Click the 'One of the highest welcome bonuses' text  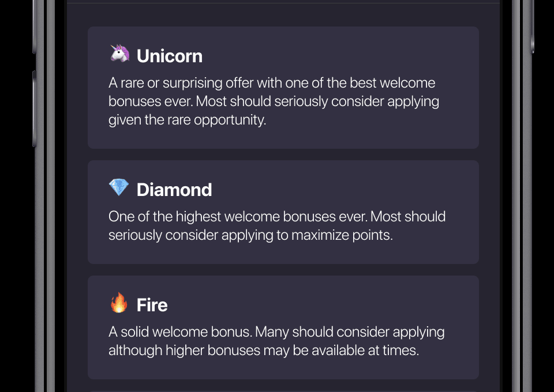point(277,226)
